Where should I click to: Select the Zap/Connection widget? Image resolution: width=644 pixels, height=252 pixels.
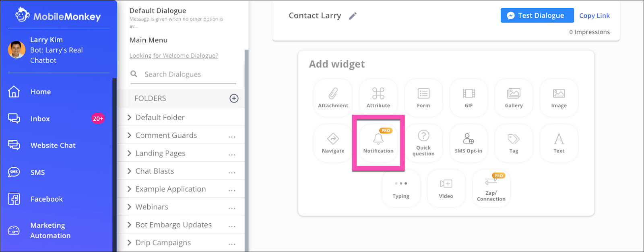(x=491, y=188)
